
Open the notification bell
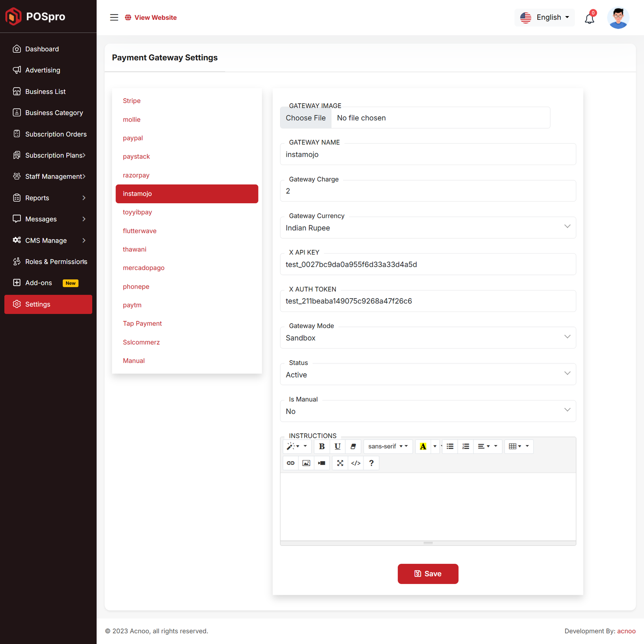pyautogui.click(x=589, y=19)
